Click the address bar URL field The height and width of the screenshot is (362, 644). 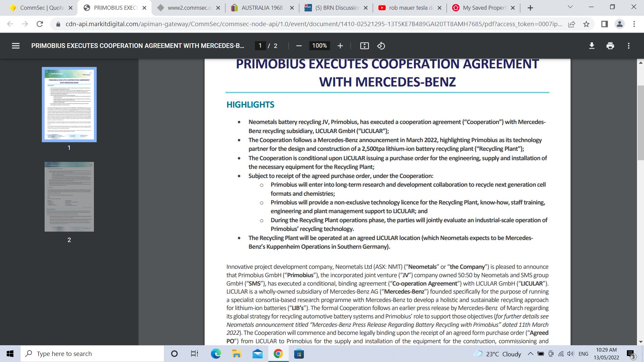coord(314,24)
